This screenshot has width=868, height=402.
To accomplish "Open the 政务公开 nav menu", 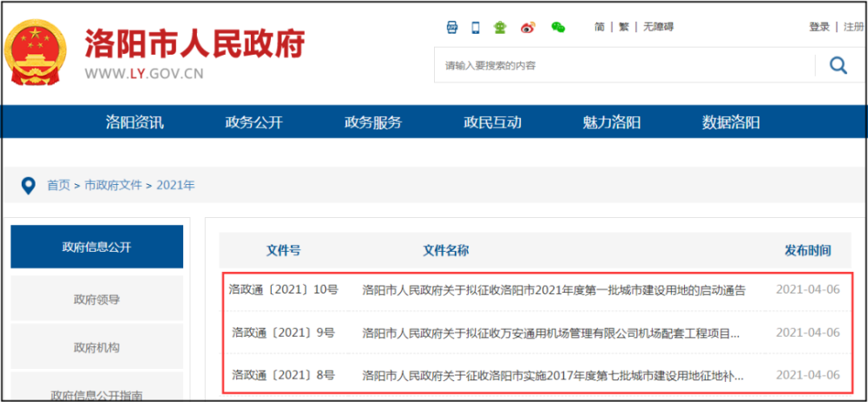I will (x=254, y=122).
